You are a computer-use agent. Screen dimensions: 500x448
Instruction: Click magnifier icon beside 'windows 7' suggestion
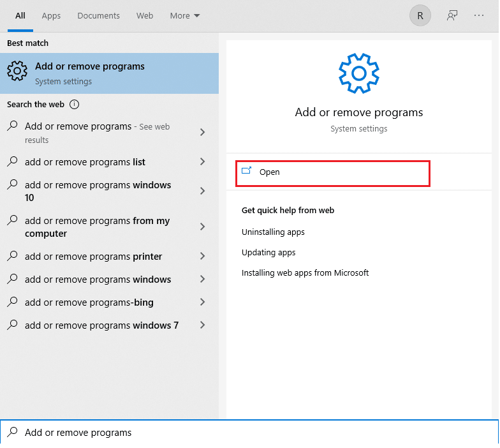(12, 324)
